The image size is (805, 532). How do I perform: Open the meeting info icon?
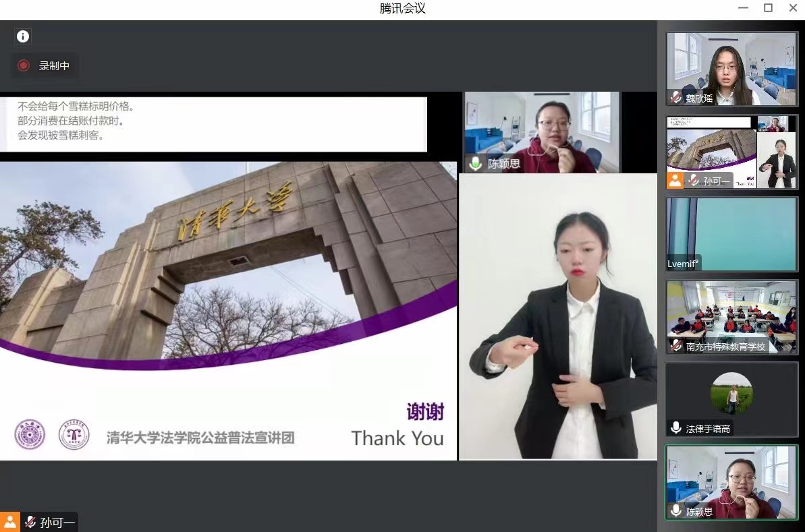click(23, 36)
